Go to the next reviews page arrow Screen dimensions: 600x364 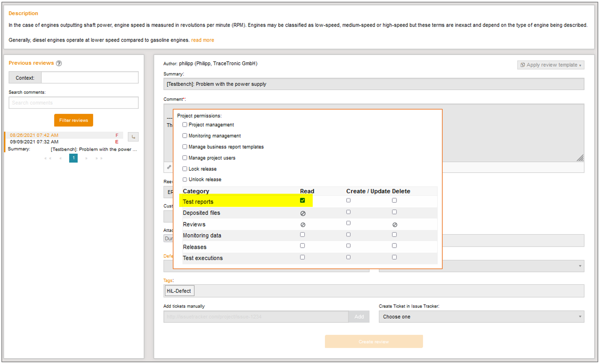(86, 159)
